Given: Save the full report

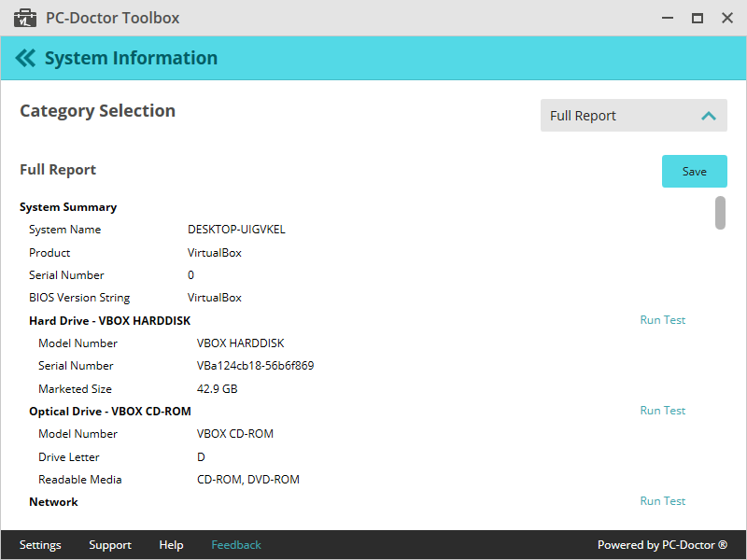Looking at the screenshot, I should (694, 171).
